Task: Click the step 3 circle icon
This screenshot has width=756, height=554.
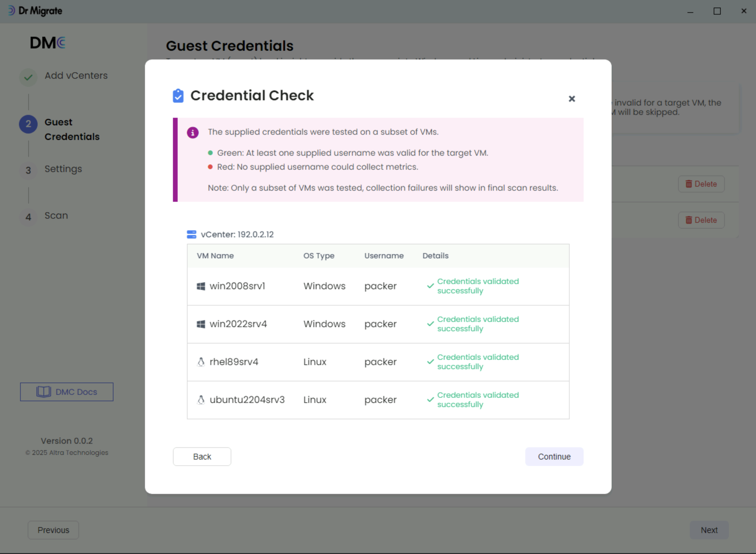Action: pos(28,171)
